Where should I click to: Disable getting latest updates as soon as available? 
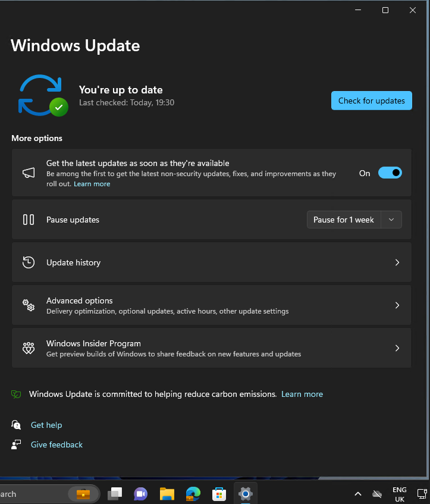click(x=390, y=173)
